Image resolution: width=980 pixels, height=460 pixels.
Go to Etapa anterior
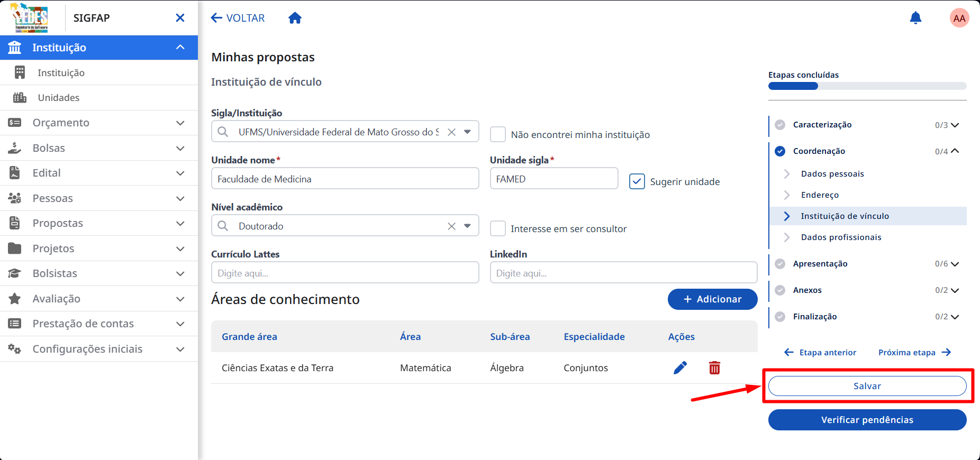point(820,353)
